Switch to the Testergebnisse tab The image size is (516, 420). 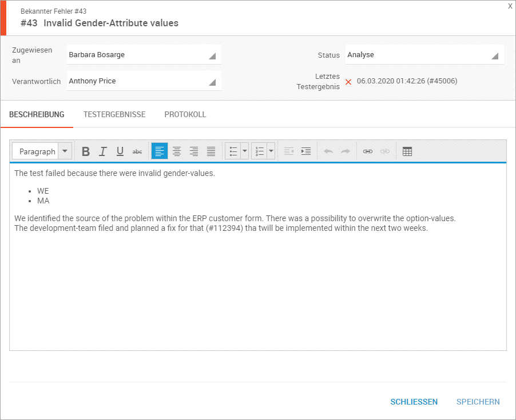(114, 114)
